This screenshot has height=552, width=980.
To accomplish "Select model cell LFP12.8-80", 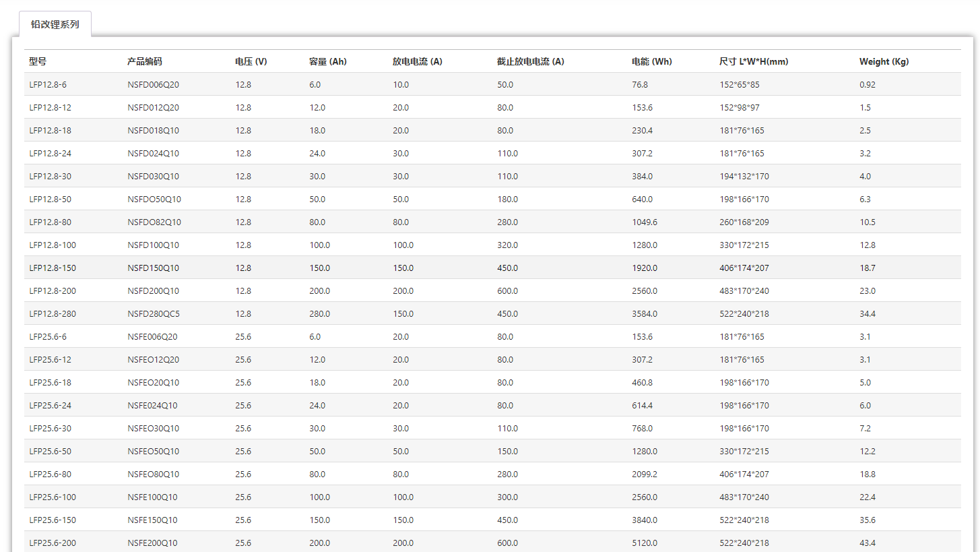I will [50, 222].
